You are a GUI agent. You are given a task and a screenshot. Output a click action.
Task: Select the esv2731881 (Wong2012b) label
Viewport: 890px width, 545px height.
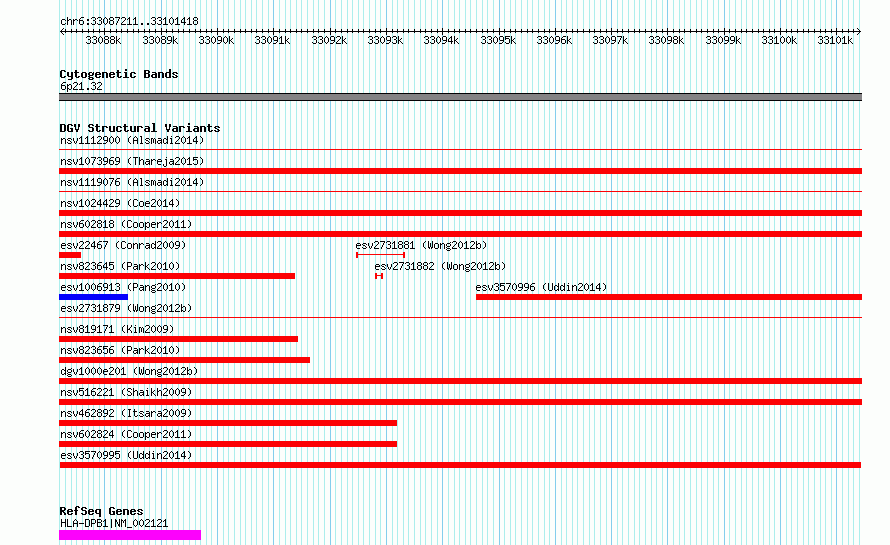[x=421, y=245]
